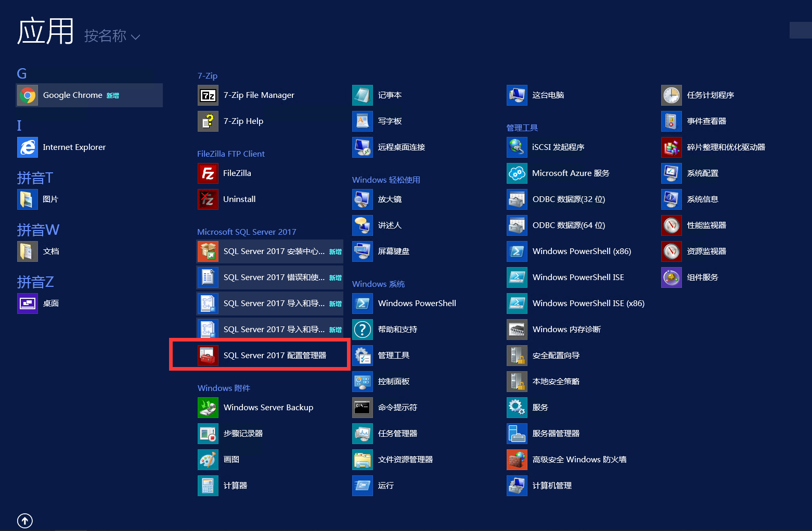Image resolution: width=812 pixels, height=531 pixels.
Task: Open Google Chrome app icon
Action: click(x=28, y=95)
